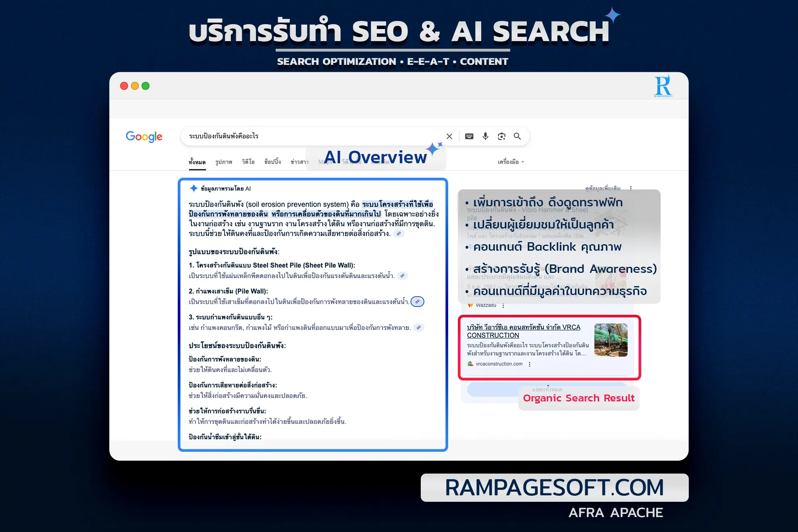Open Google Lens image search icon

pos(501,136)
